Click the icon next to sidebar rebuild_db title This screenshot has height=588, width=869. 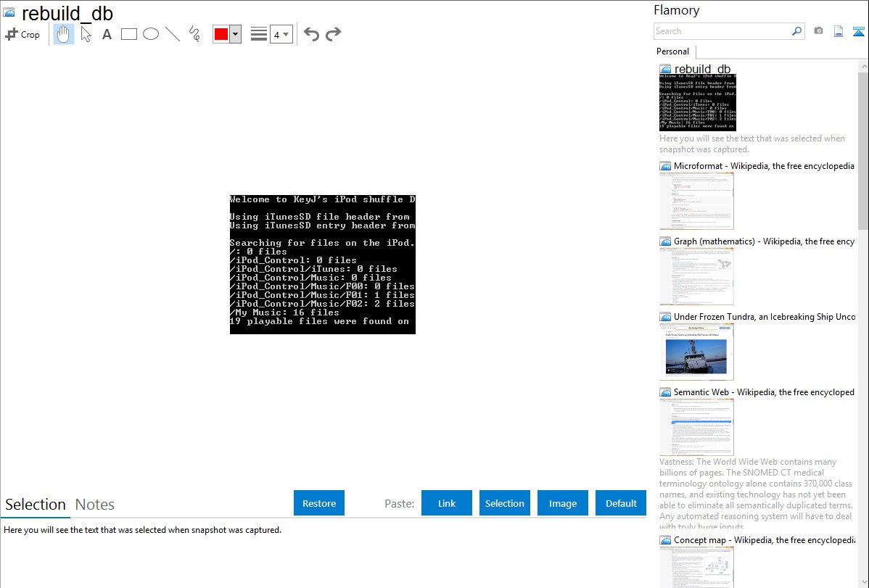click(666, 70)
